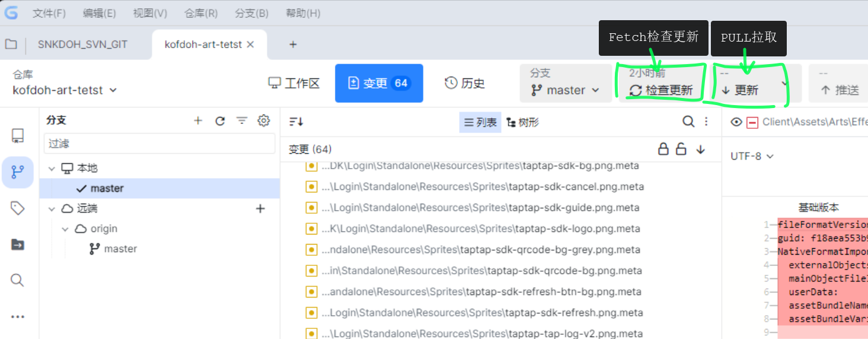Open branch panel settings gear
Viewport: 868px width, 339px height.
pyautogui.click(x=264, y=121)
